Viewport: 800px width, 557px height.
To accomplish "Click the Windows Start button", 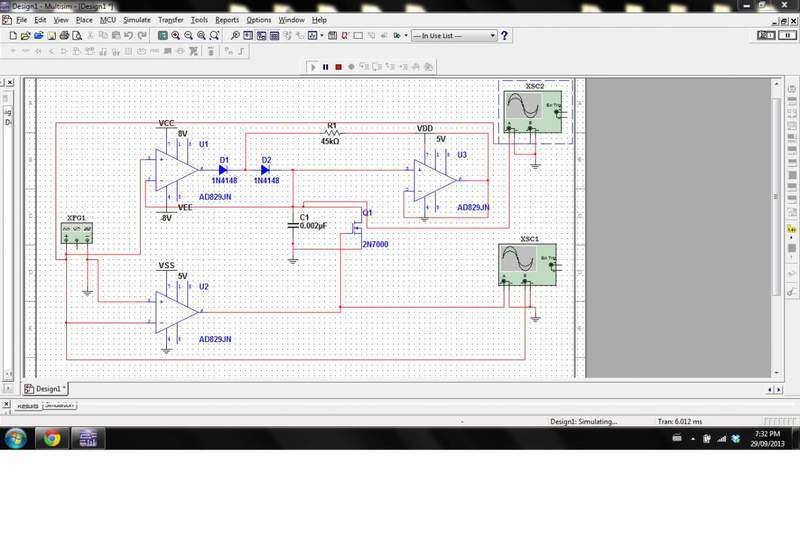I will coord(17,437).
